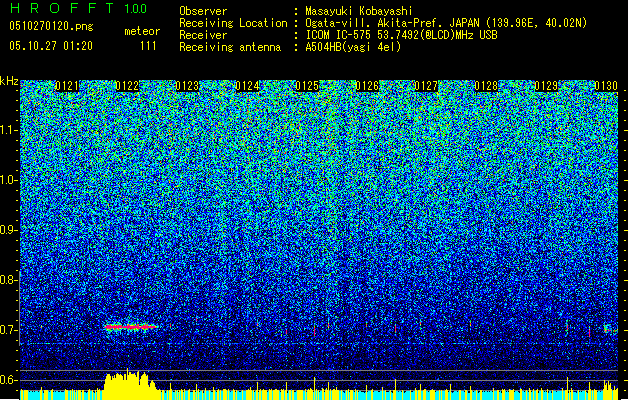Click the 0122 time marker
Viewport: 629px width, 400px height.
click(127, 86)
